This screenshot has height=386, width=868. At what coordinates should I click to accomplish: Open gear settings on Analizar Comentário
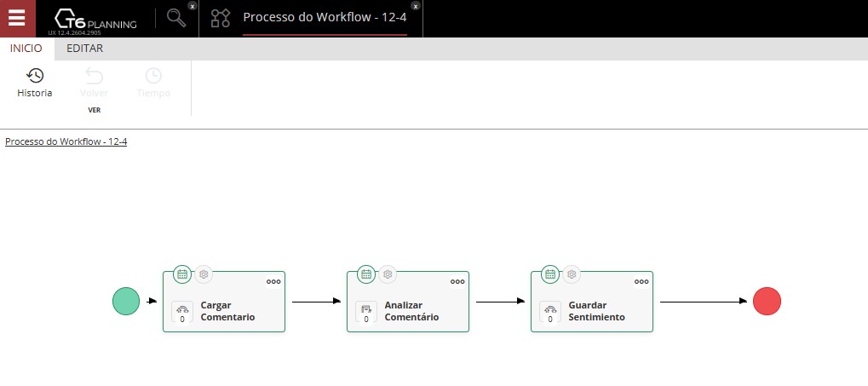pos(388,274)
